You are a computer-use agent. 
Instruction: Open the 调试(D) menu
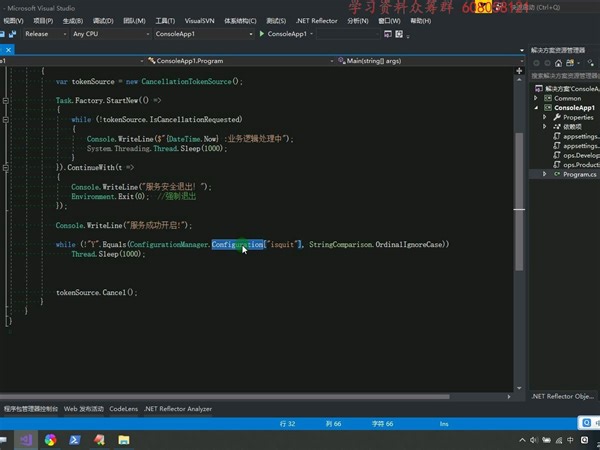pyautogui.click(x=103, y=21)
